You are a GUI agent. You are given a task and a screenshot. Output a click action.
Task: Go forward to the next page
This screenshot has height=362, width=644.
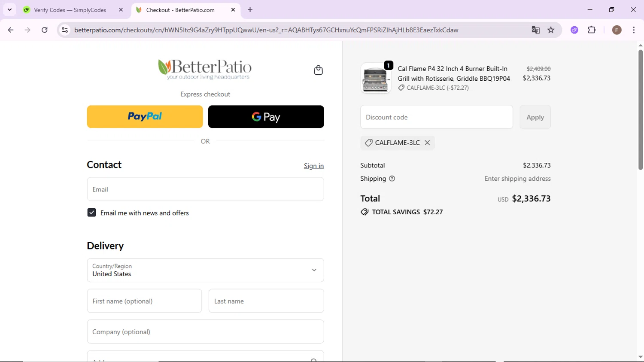[x=27, y=30]
